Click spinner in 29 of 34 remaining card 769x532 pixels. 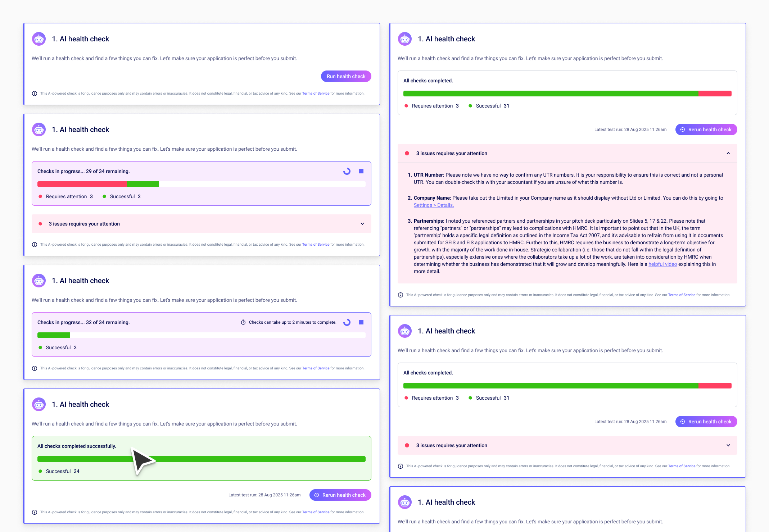tap(347, 171)
